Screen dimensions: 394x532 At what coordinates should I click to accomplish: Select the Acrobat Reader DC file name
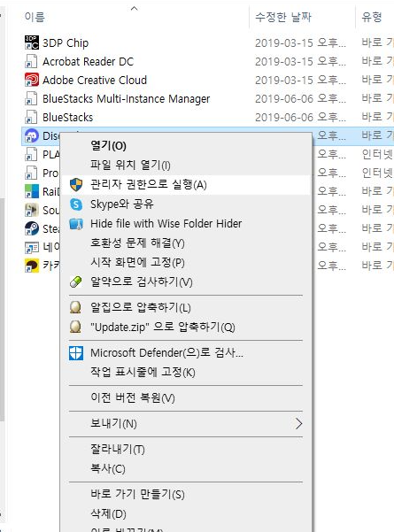click(88, 62)
